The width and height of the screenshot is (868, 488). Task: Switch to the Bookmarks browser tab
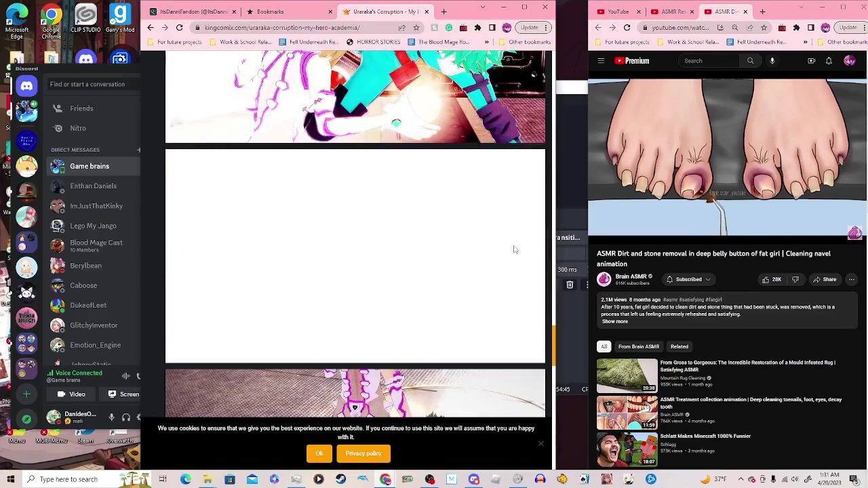tap(270, 12)
